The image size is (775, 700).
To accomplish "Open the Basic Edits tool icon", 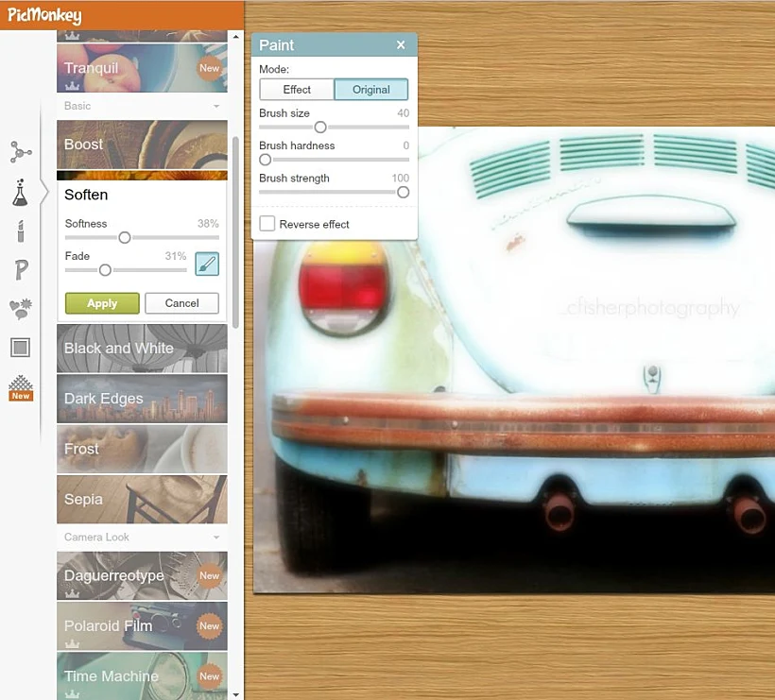I will coord(20,151).
